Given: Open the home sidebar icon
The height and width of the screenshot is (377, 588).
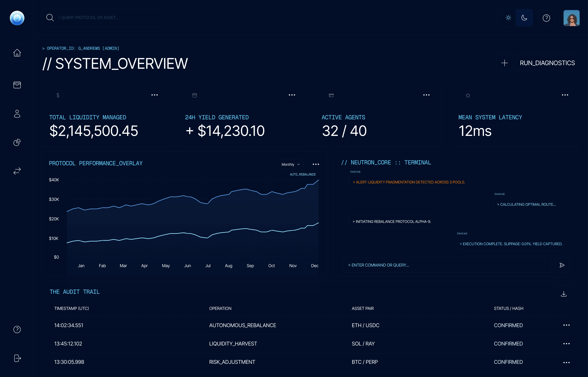Looking at the screenshot, I should coord(17,53).
